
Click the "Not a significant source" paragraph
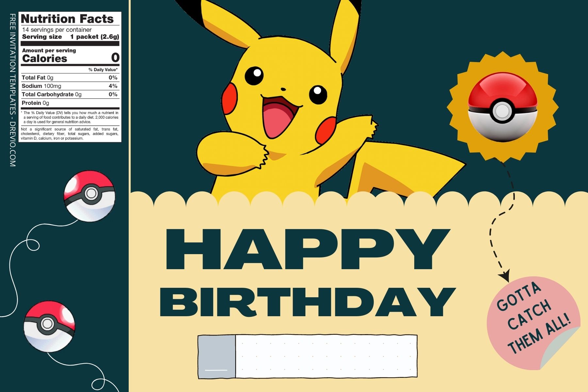click(x=70, y=134)
